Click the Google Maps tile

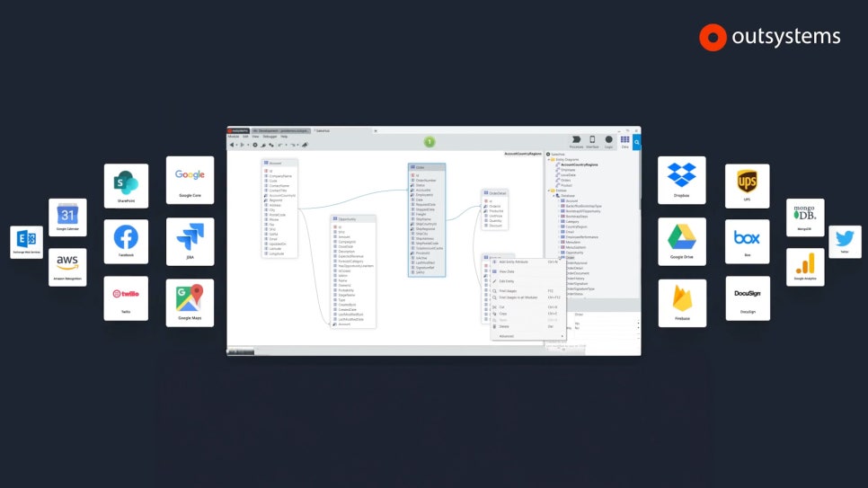(x=190, y=303)
